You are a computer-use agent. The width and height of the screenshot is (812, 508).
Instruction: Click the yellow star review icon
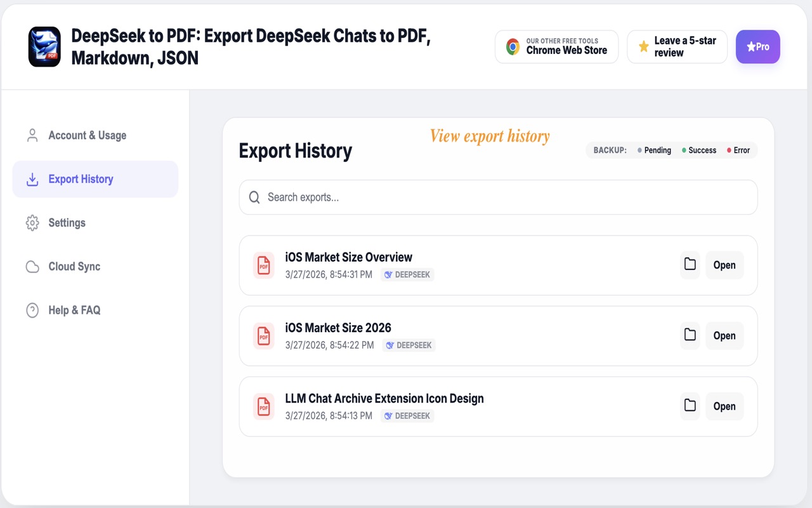[643, 46]
